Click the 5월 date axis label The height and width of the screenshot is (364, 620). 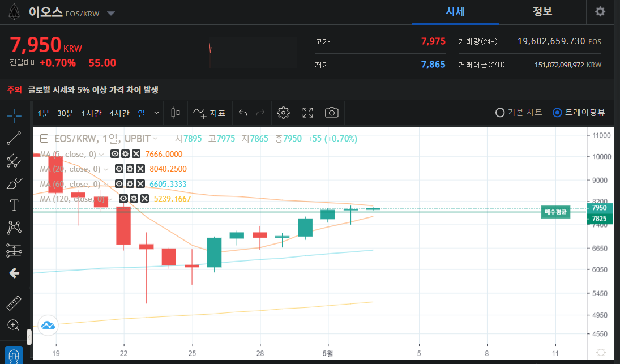click(x=328, y=353)
